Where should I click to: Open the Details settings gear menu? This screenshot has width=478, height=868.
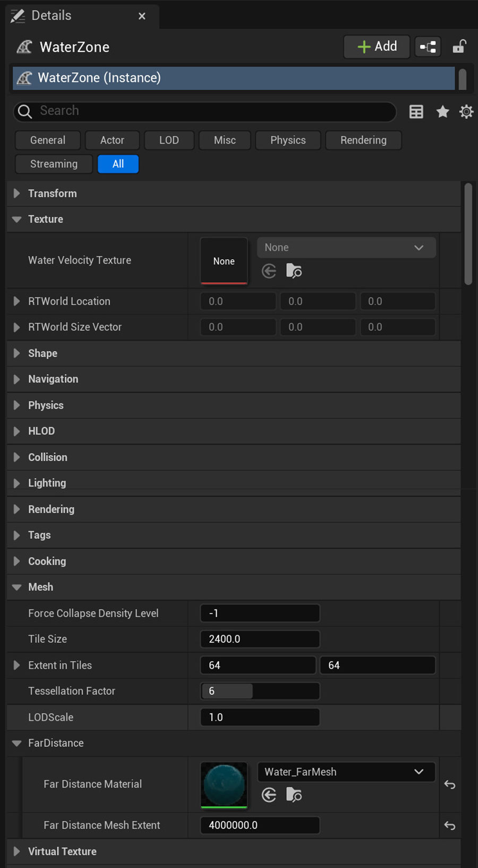(466, 111)
